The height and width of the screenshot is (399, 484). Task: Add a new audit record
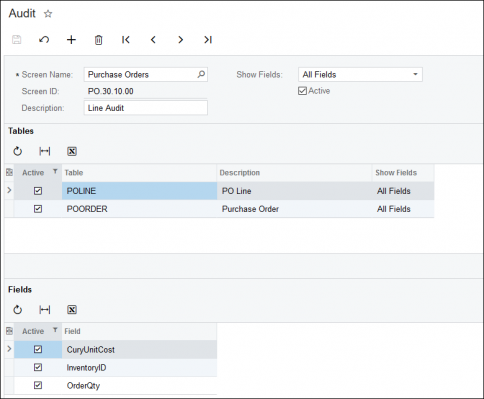pos(71,40)
